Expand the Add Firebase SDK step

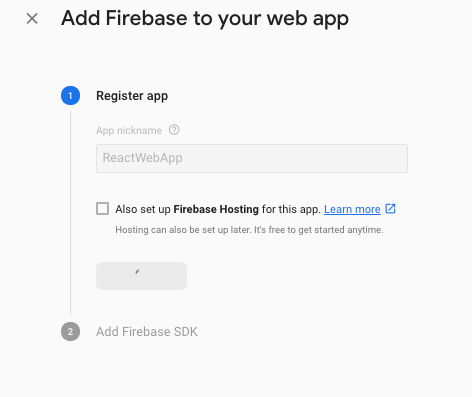click(147, 332)
